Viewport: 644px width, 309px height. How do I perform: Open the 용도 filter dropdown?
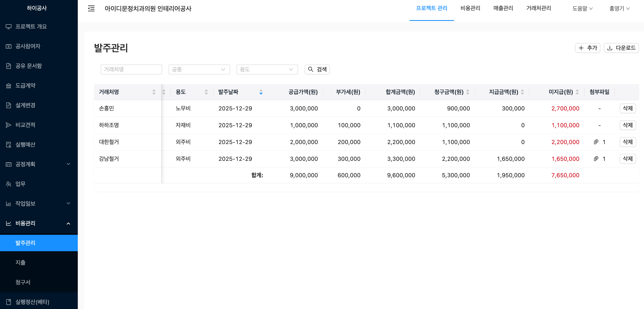point(267,69)
